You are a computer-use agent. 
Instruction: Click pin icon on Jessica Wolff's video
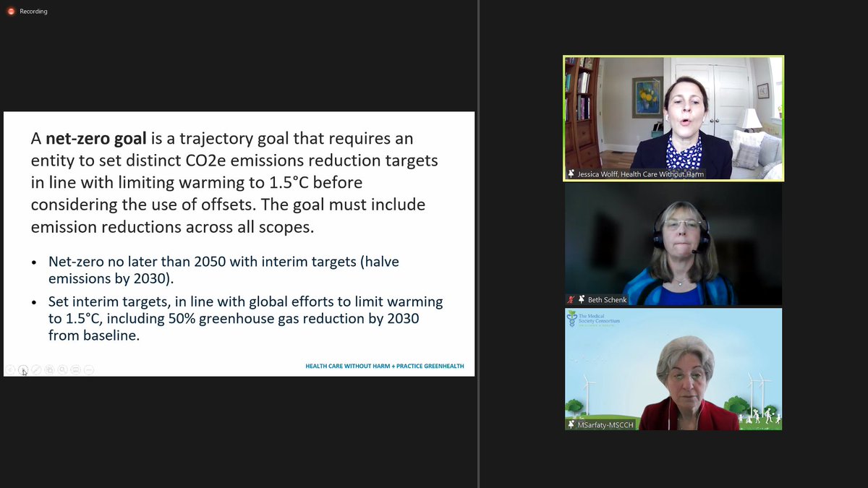(571, 174)
